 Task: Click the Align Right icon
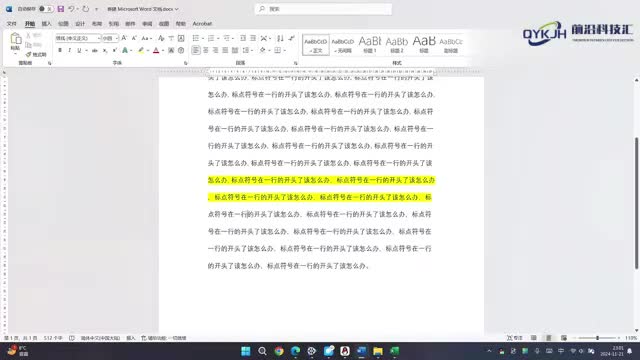click(x=216, y=51)
